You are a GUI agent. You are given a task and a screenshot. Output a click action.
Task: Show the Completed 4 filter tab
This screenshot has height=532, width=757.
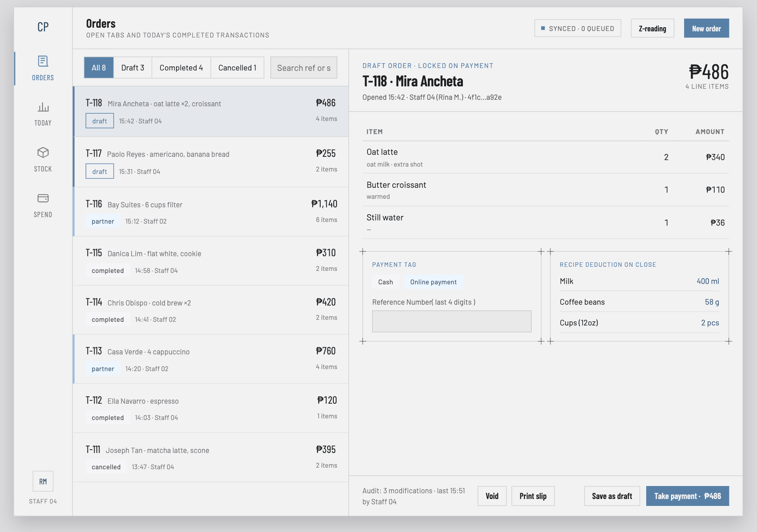pos(181,68)
